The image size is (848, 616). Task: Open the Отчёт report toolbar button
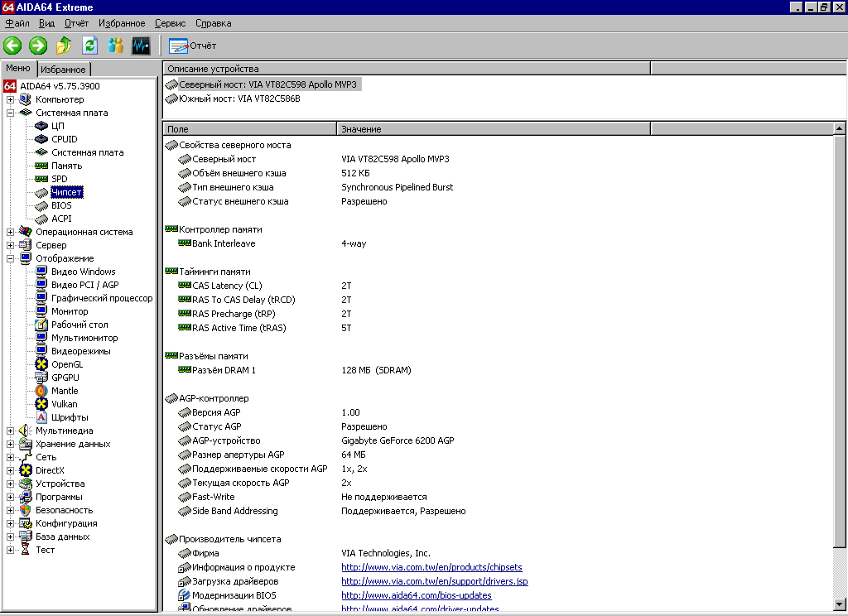192,46
